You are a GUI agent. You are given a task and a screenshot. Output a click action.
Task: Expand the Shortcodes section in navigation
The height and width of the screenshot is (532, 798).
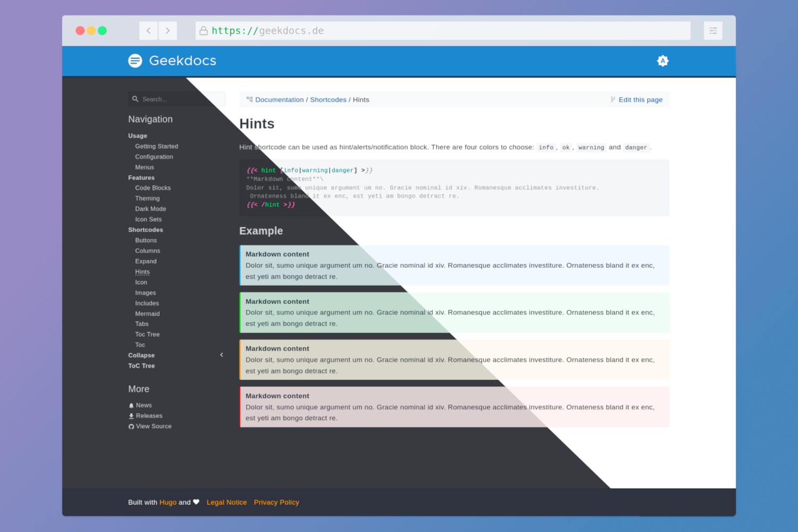coord(145,229)
